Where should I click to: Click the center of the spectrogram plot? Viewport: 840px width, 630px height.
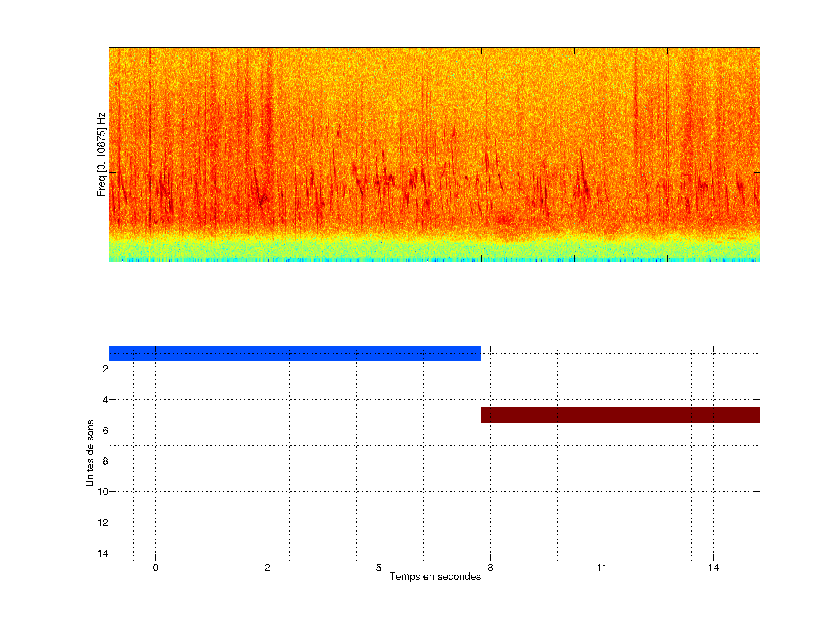pyautogui.click(x=434, y=155)
